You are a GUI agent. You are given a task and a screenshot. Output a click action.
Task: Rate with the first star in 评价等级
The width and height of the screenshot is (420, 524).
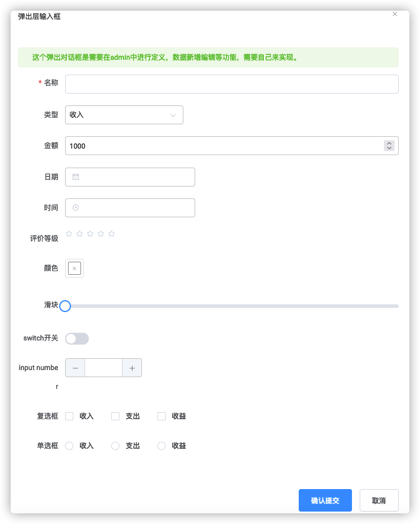(69, 234)
